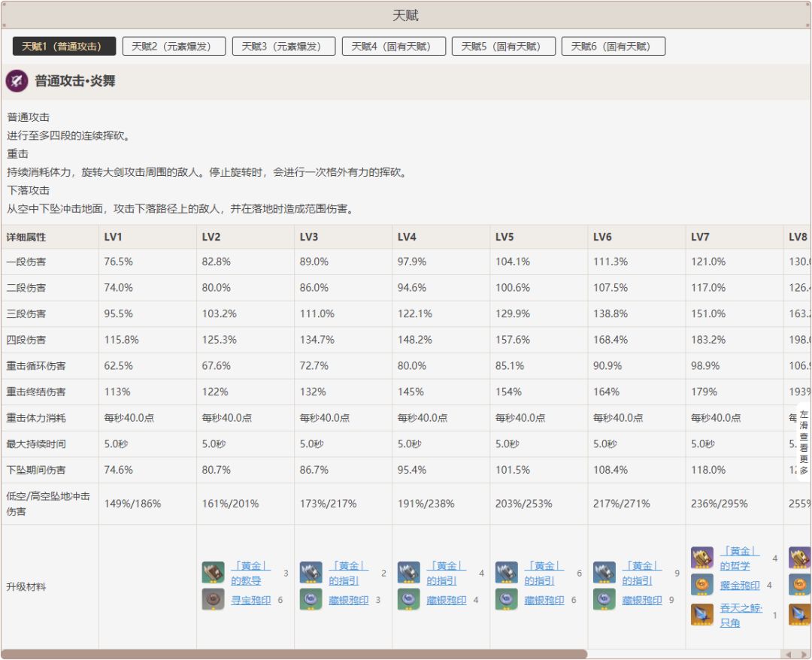The image size is (812, 660).
Task: Click the 一段伤害 row label
Action: click(26, 262)
